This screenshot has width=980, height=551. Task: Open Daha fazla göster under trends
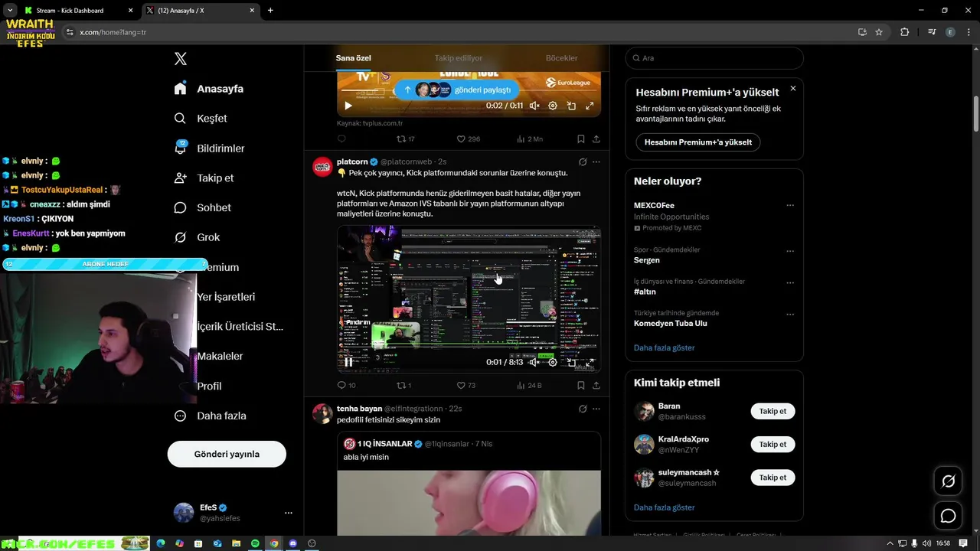tap(665, 347)
